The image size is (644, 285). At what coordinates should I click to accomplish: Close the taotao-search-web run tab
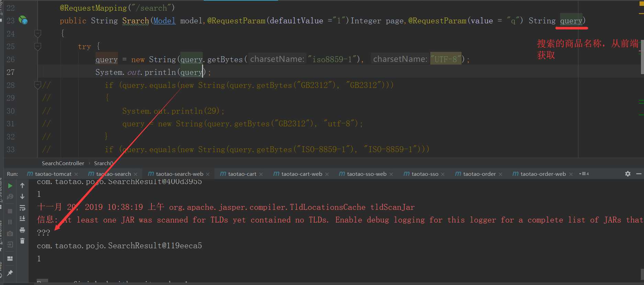208,174
